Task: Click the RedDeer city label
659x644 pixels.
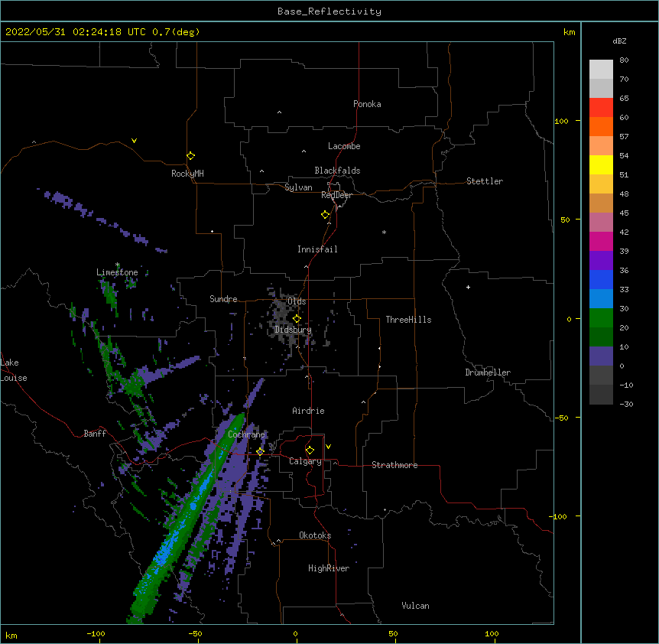Action: tap(336, 195)
